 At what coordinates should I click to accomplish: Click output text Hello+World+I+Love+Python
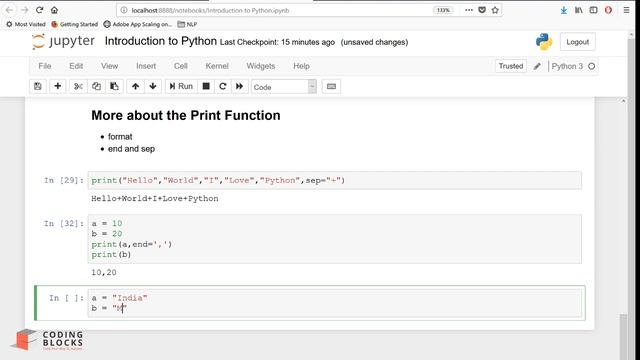click(155, 199)
